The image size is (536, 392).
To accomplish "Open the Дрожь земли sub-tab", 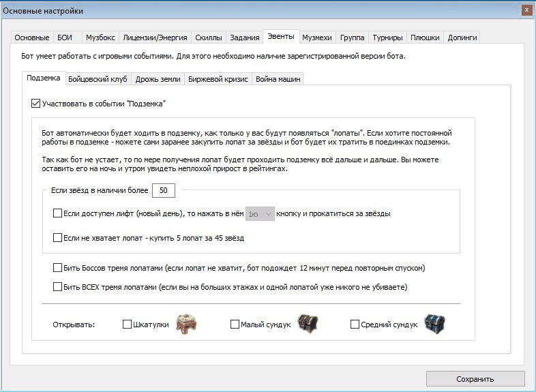I will 158,79.
